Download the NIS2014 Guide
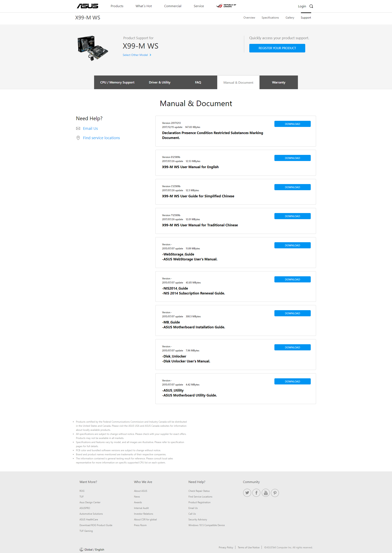Viewport: 392px width, 553px height. [x=292, y=279]
